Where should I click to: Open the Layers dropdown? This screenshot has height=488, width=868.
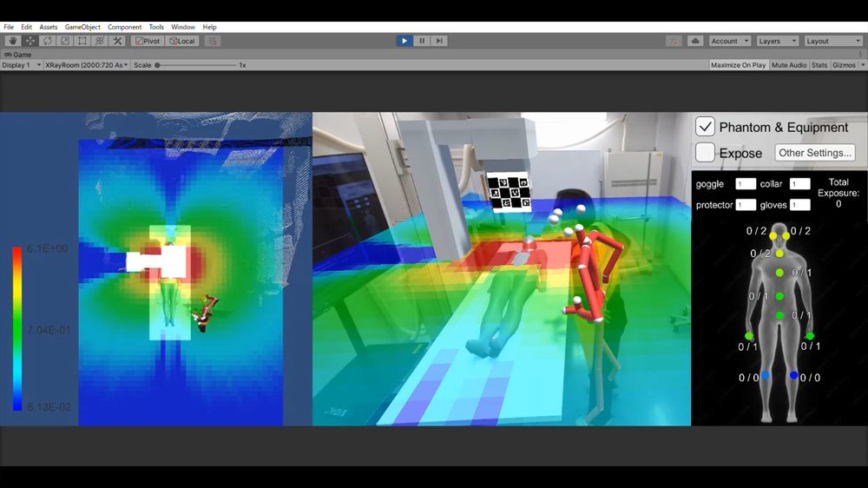[x=777, y=41]
